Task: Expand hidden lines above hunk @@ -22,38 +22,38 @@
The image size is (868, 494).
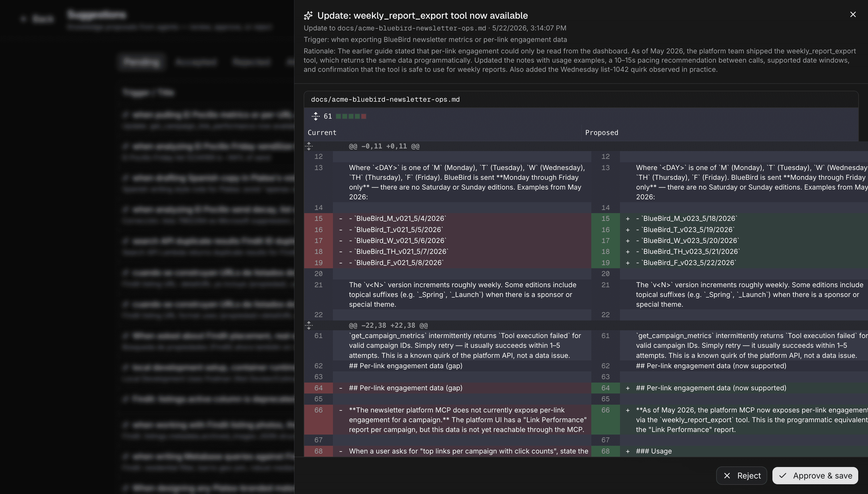Action: 309,325
